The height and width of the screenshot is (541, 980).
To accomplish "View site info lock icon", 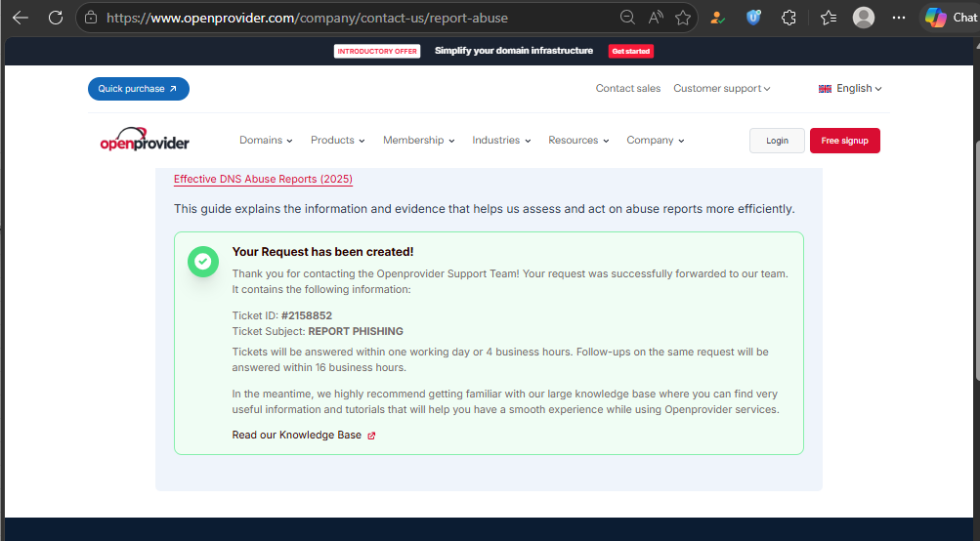I will [91, 18].
